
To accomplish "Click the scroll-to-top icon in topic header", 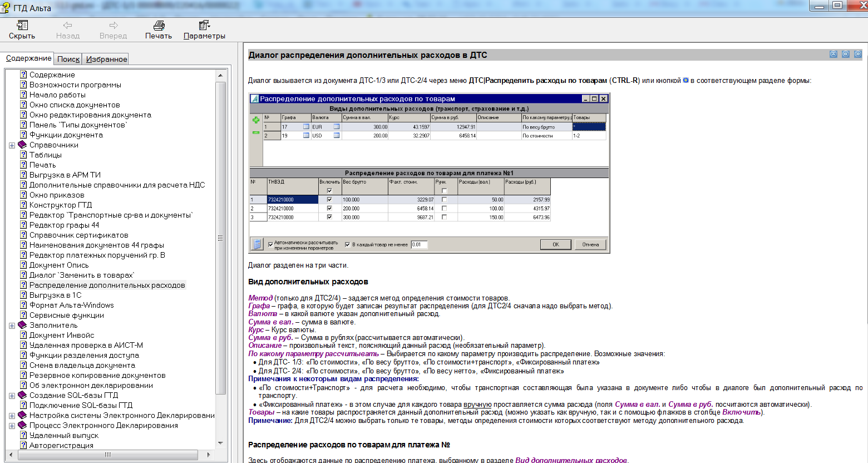I will tap(833, 54).
